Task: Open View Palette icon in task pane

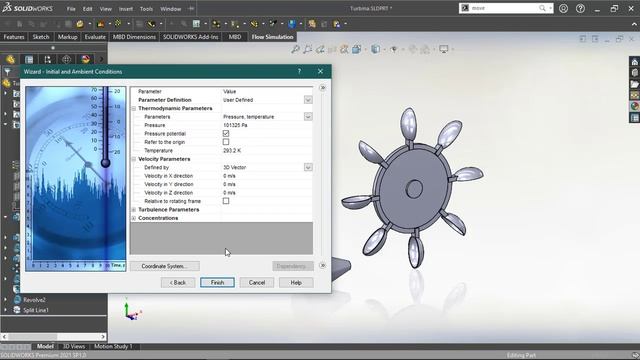Action: pos(634,95)
